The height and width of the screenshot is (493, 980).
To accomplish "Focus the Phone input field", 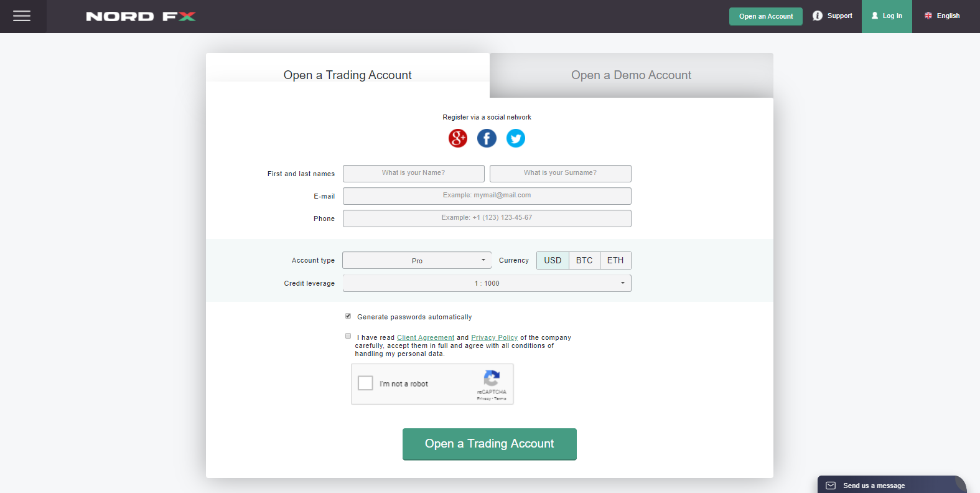I will point(487,218).
